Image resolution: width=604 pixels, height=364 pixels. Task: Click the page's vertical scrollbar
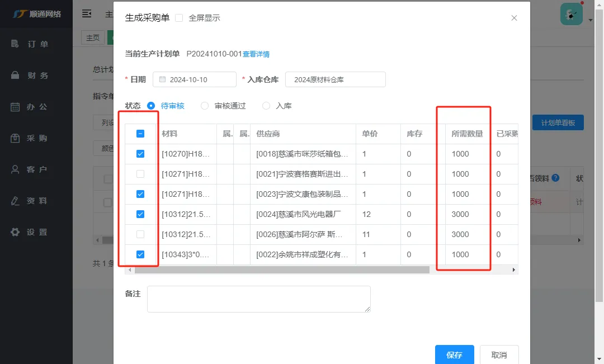tap(599, 154)
